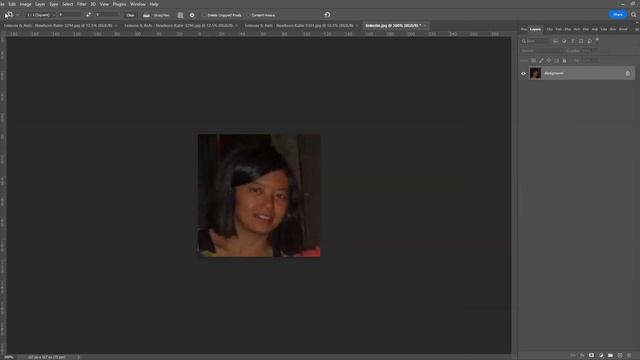Open the Type menu
The image size is (640, 360).
(x=53, y=4)
